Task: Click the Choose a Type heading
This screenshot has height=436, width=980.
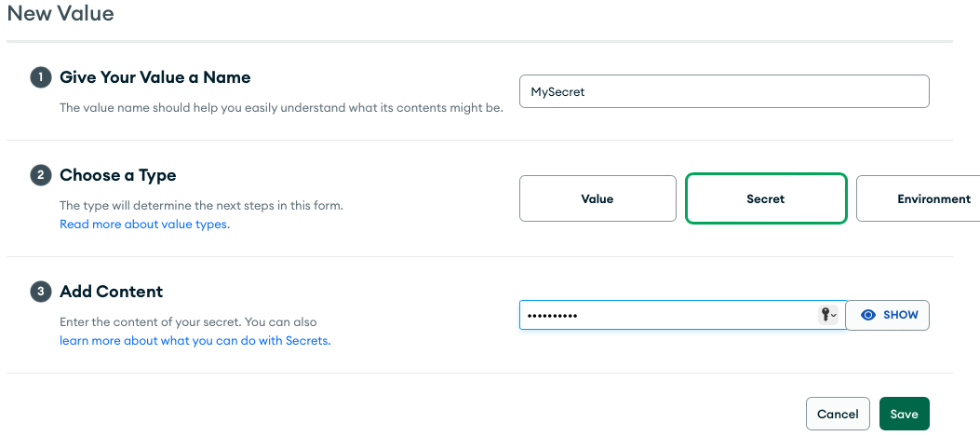Action: pyautogui.click(x=118, y=175)
